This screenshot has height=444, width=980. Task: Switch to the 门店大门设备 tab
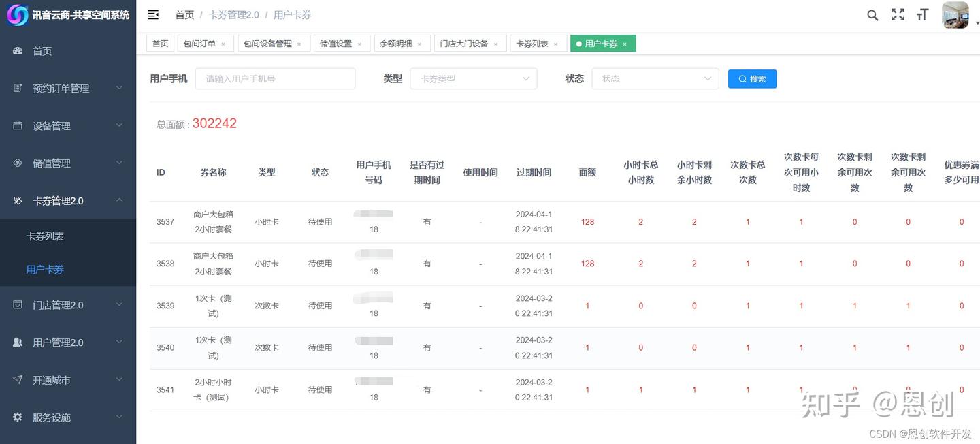[x=470, y=44]
